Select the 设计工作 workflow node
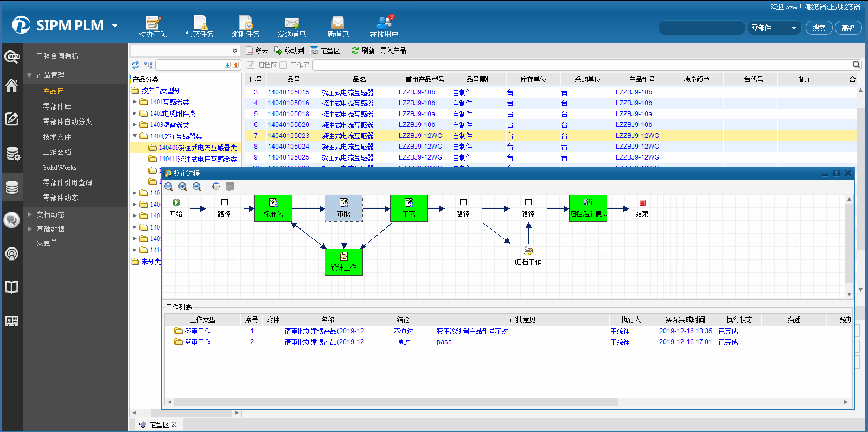Screen dimensions: 868x432 click(343, 262)
